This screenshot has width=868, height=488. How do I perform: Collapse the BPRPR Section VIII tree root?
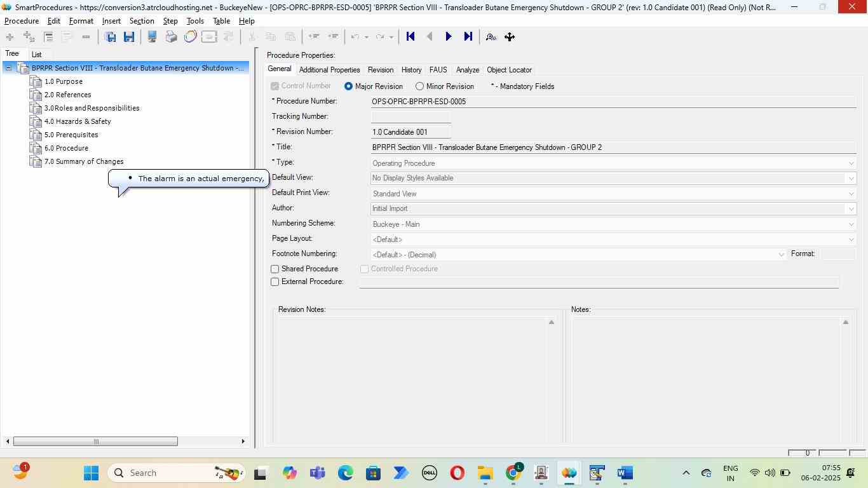coord(8,68)
